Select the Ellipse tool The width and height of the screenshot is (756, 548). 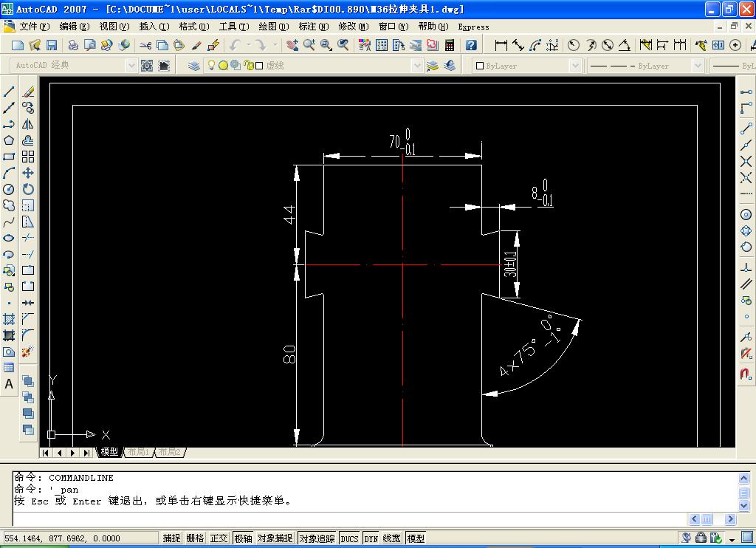[9, 238]
